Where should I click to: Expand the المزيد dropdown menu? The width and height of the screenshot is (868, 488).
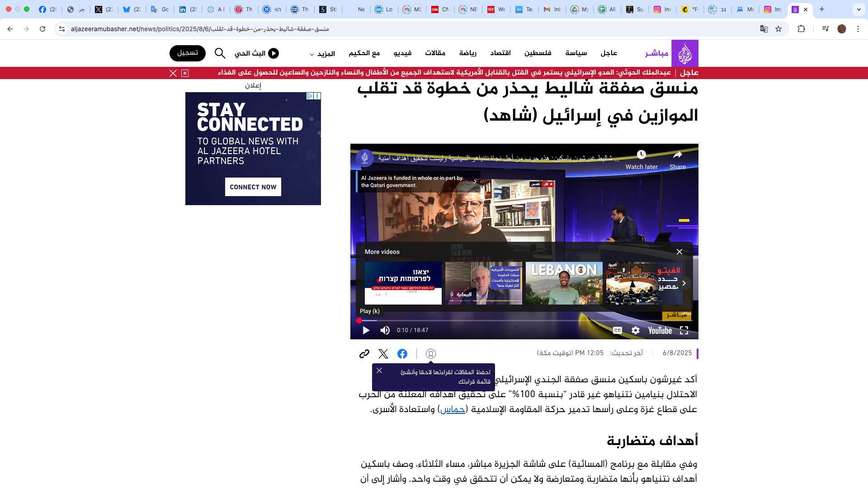[322, 54]
